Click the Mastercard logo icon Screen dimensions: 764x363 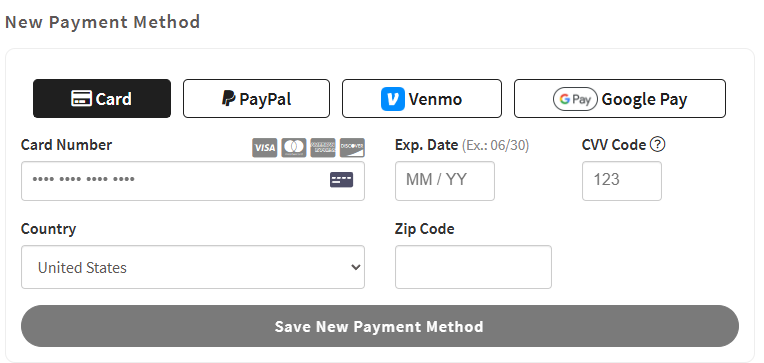pyautogui.click(x=294, y=148)
